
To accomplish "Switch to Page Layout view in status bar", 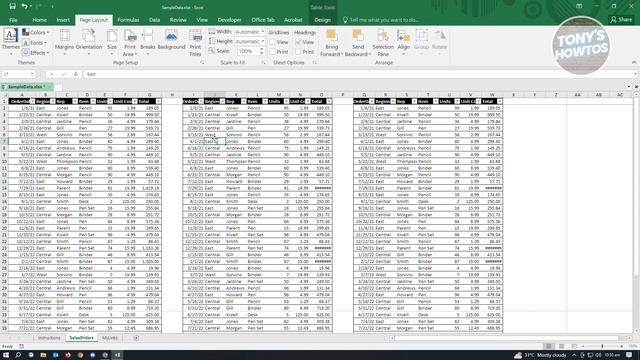I will click(x=561, y=346).
